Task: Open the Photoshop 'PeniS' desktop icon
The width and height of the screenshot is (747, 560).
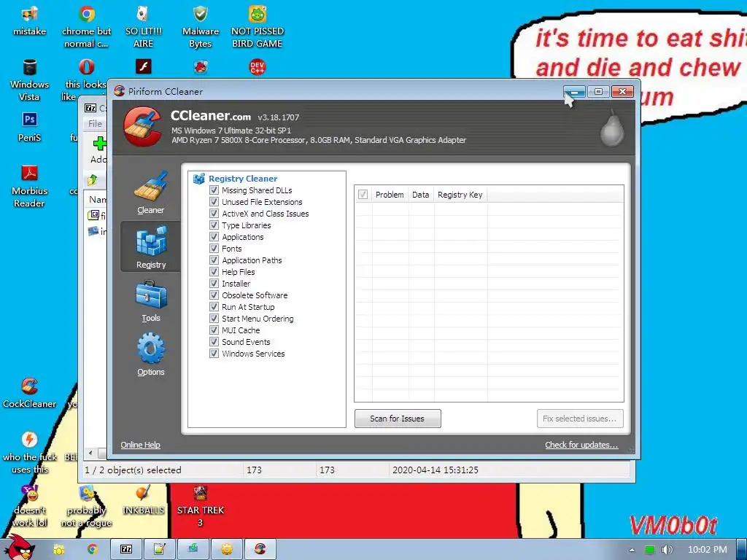Action: click(29, 127)
